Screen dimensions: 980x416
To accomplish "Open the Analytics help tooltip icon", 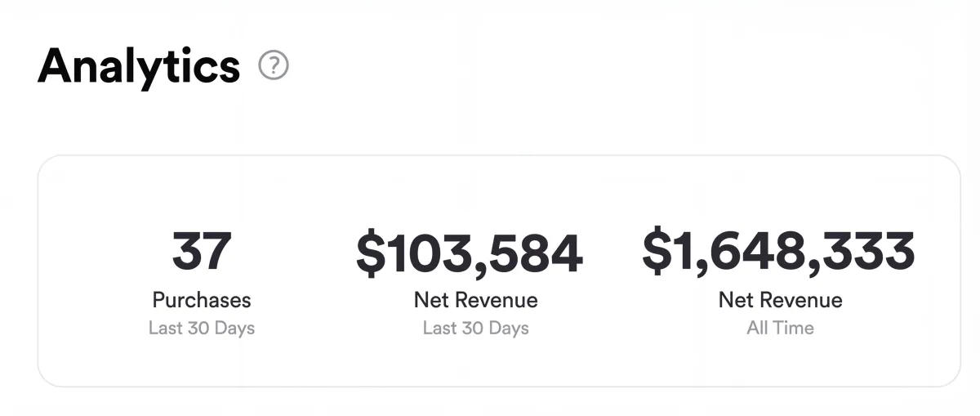I will pyautogui.click(x=274, y=65).
